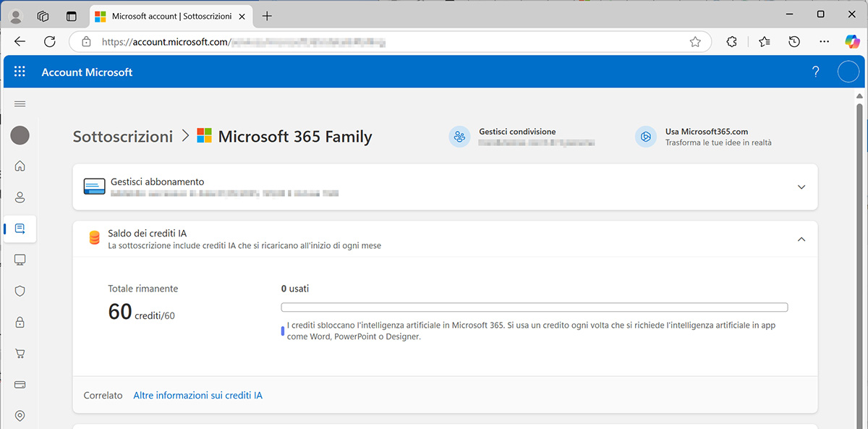The height and width of the screenshot is (429, 868).
Task: Click the Privacy padlock icon in sidebar
Action: coord(20,322)
